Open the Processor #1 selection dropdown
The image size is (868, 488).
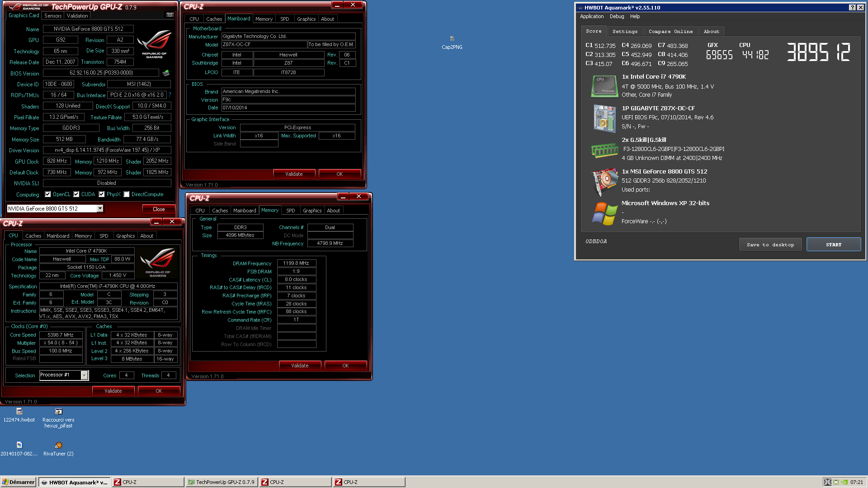click(84, 375)
